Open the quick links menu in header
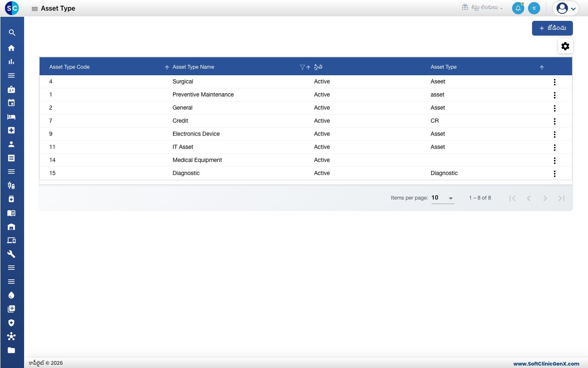Image resolution: width=588 pixels, height=368 pixels. click(x=482, y=7)
